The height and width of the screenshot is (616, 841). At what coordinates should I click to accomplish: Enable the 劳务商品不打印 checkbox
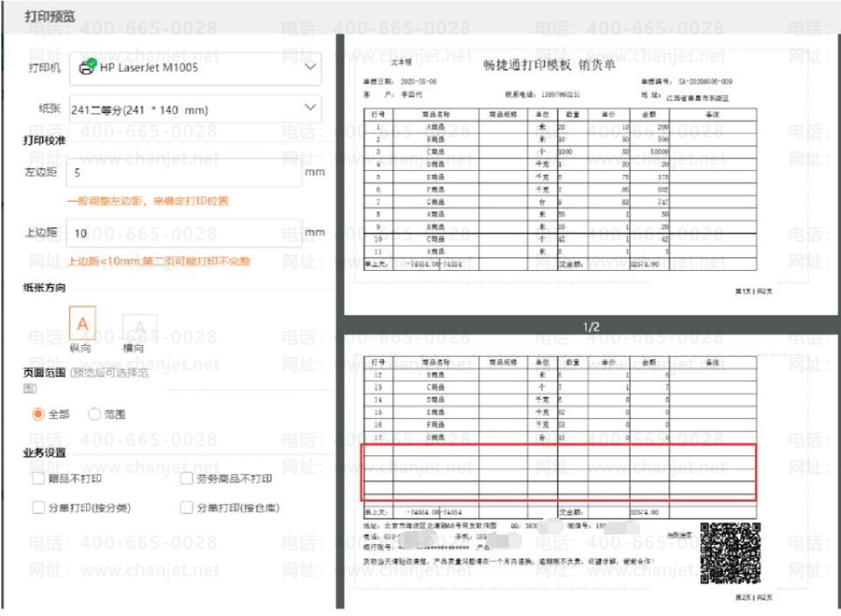187,478
